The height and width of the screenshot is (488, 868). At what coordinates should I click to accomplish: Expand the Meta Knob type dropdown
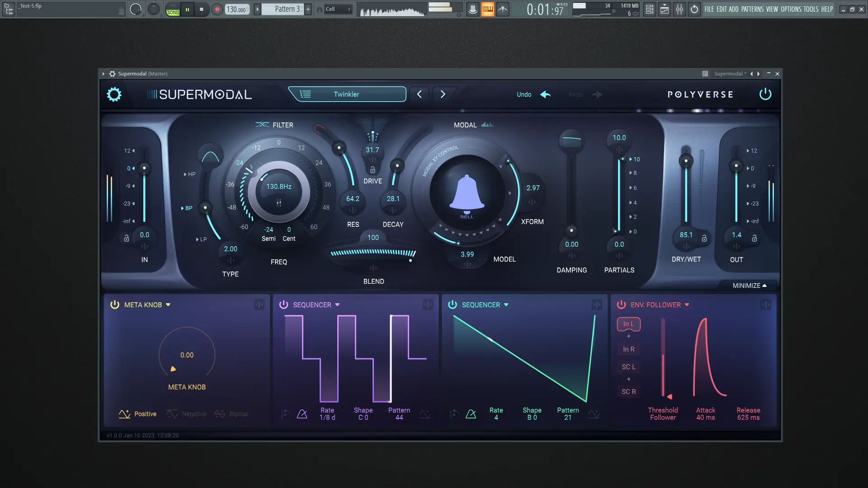pos(168,305)
